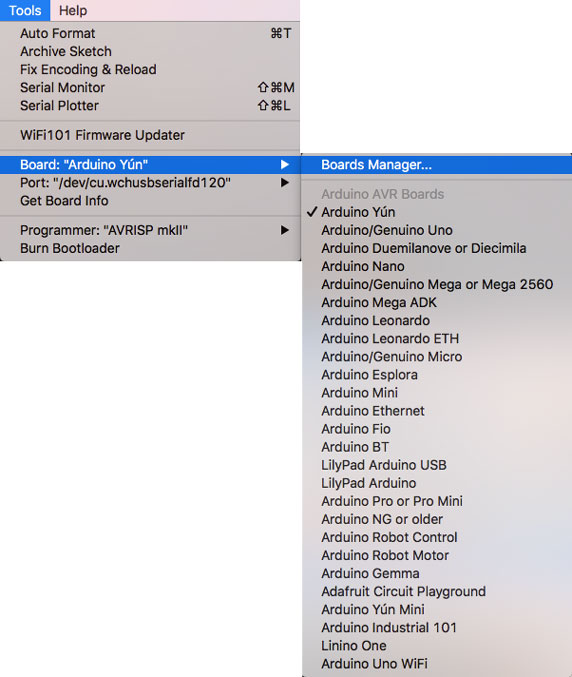Expand the Programmer: "AVRISP mkII" submenu
The image size is (572, 677).
[x=150, y=230]
